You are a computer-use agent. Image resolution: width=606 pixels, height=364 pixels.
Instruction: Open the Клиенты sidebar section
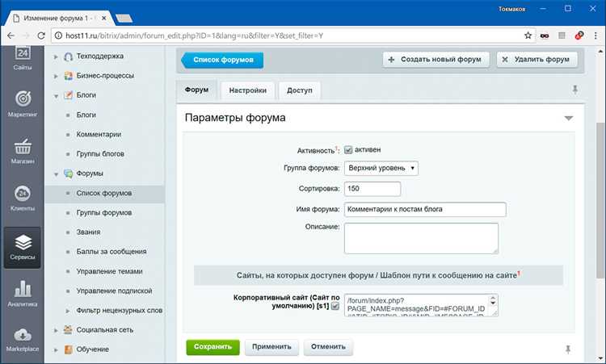[x=23, y=198]
